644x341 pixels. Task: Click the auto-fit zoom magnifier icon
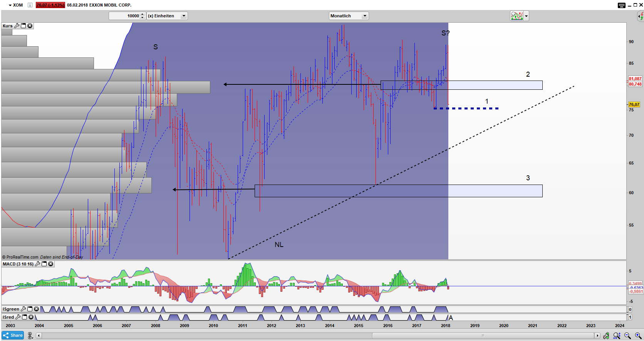pos(617,336)
